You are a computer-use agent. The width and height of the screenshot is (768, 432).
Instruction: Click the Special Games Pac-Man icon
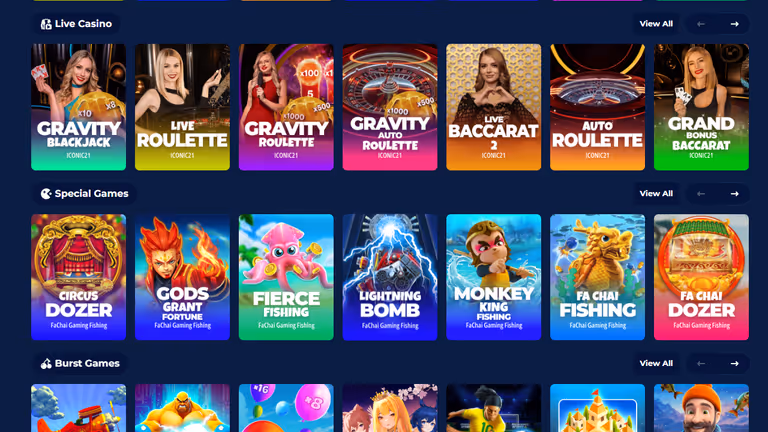point(46,194)
